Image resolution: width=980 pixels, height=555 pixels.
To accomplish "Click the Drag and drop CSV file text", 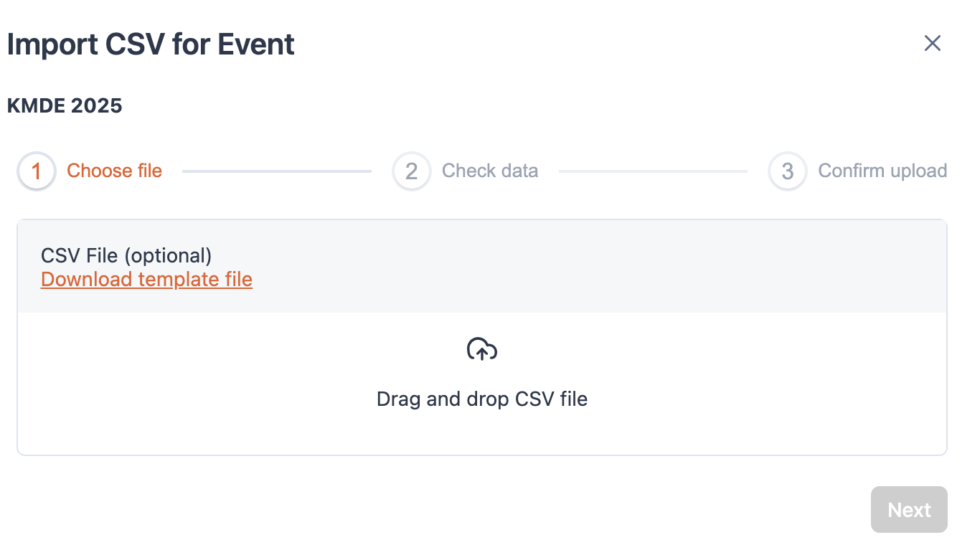I will coord(482,399).
